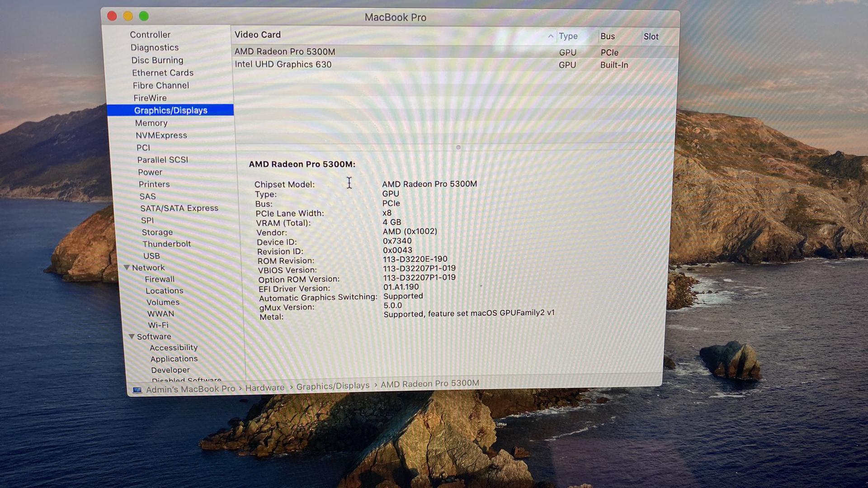Open Fibre Channel section
The height and width of the screenshot is (488, 868).
(161, 85)
